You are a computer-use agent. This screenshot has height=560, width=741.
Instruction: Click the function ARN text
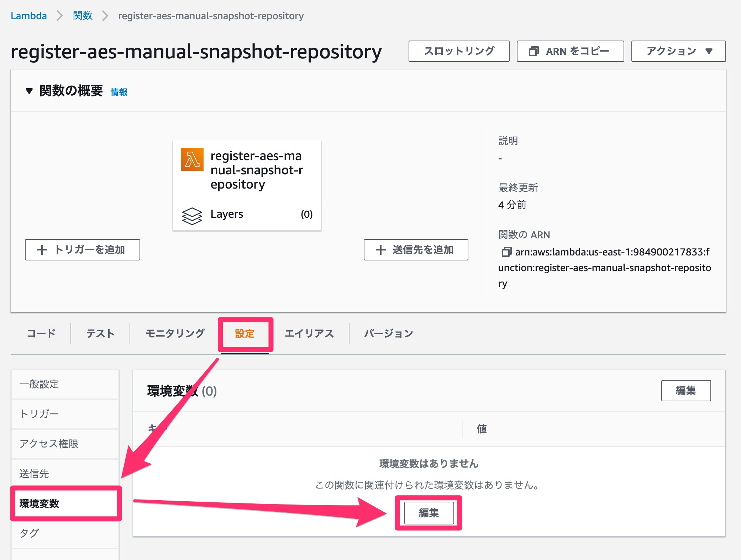click(x=604, y=268)
